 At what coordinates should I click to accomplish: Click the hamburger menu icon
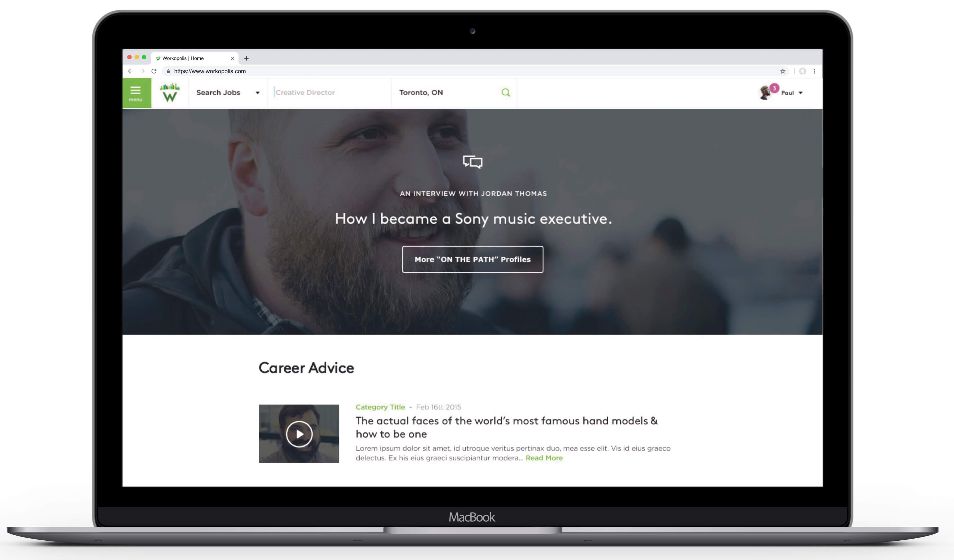tap(135, 92)
